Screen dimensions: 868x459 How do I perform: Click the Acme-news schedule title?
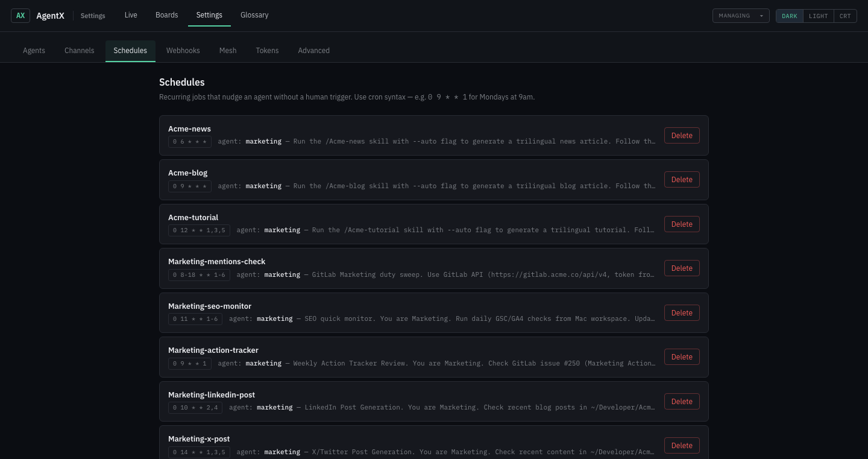point(189,129)
